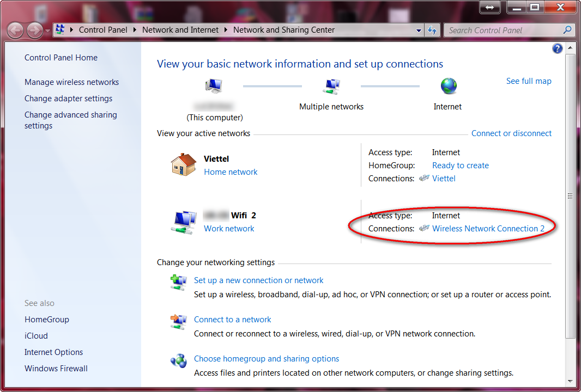Click the network icon at the address bar start

click(59, 30)
